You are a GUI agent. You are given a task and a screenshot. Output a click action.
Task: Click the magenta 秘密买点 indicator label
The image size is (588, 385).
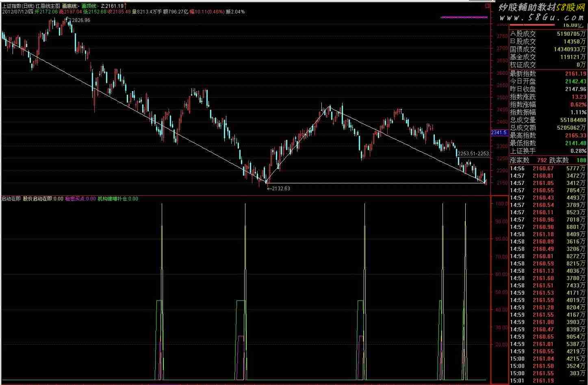click(x=80, y=199)
